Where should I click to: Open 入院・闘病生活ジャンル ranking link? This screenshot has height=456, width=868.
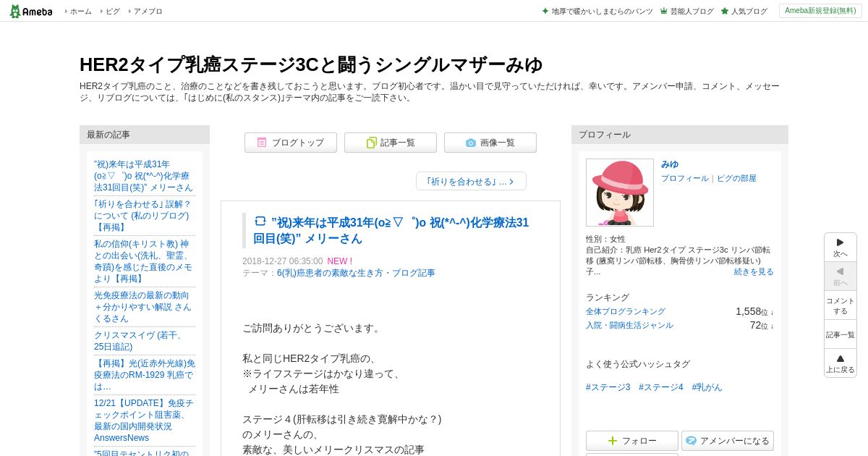(x=629, y=325)
